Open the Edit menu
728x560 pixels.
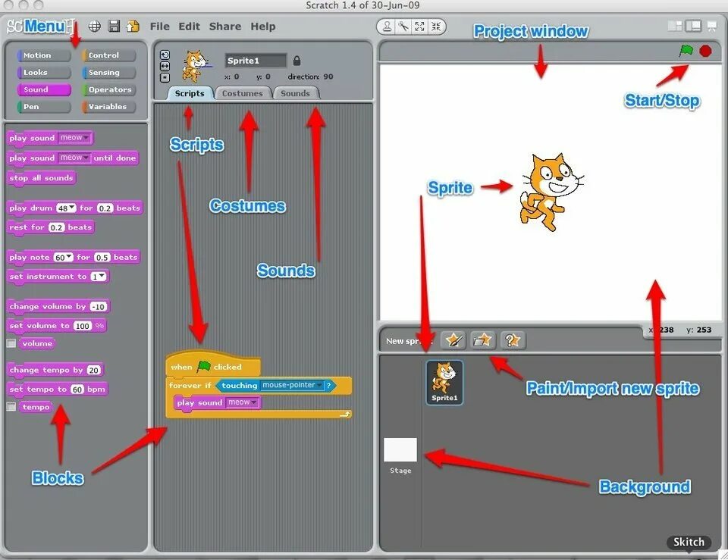pos(189,27)
